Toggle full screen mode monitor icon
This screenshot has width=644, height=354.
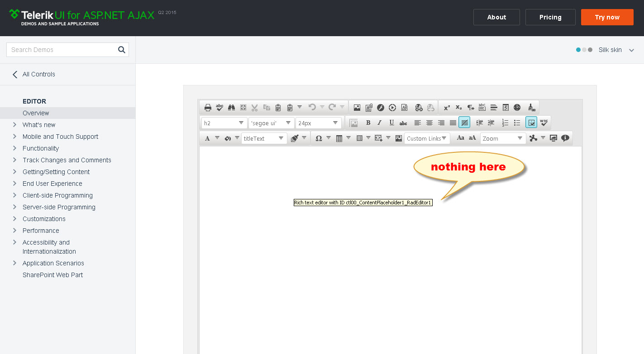pyautogui.click(x=553, y=138)
